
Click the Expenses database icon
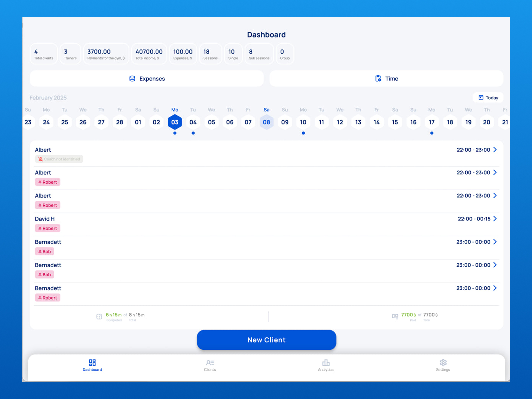pos(132,79)
